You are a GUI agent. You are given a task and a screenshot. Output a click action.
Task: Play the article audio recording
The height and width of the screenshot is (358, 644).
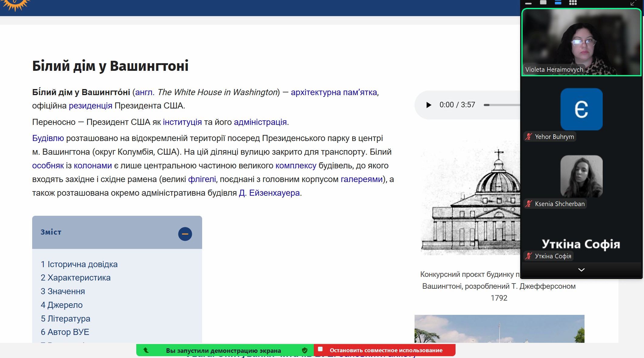pyautogui.click(x=429, y=105)
